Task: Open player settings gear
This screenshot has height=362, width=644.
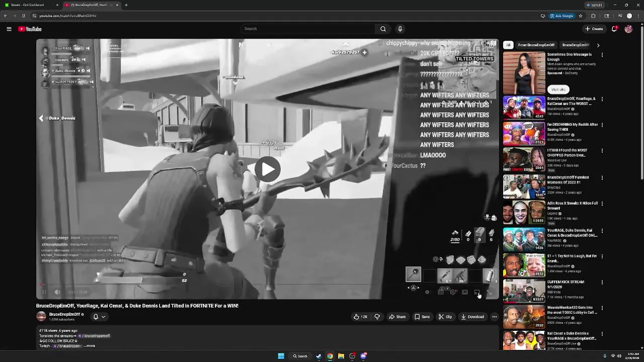Action: (453, 292)
